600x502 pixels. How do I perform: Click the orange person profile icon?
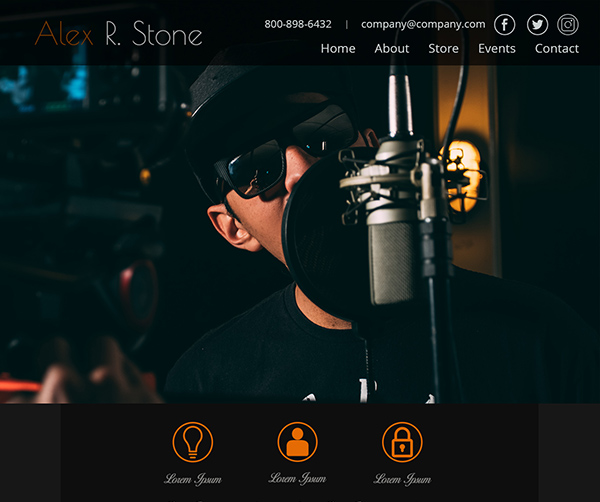click(x=297, y=442)
